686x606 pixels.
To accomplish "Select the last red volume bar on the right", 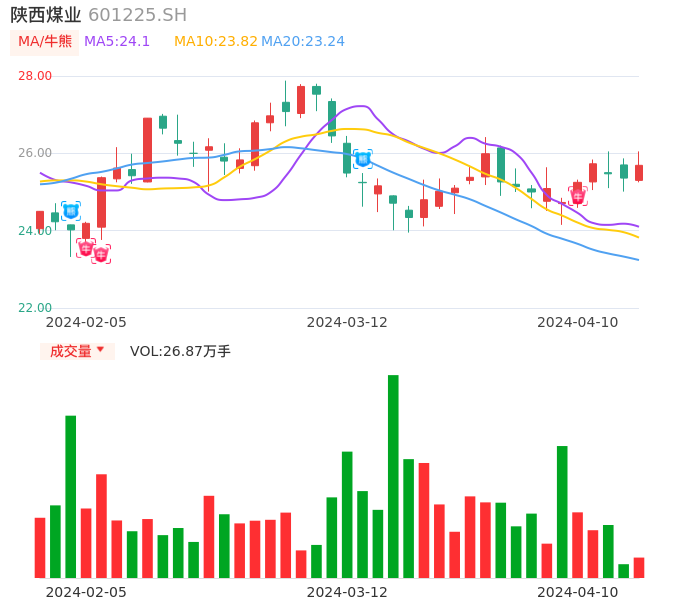I will point(639,568).
